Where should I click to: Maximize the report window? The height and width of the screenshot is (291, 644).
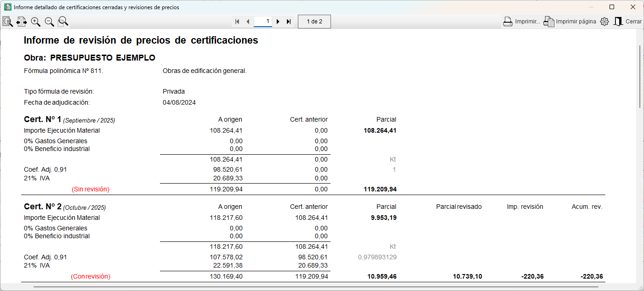click(x=612, y=7)
